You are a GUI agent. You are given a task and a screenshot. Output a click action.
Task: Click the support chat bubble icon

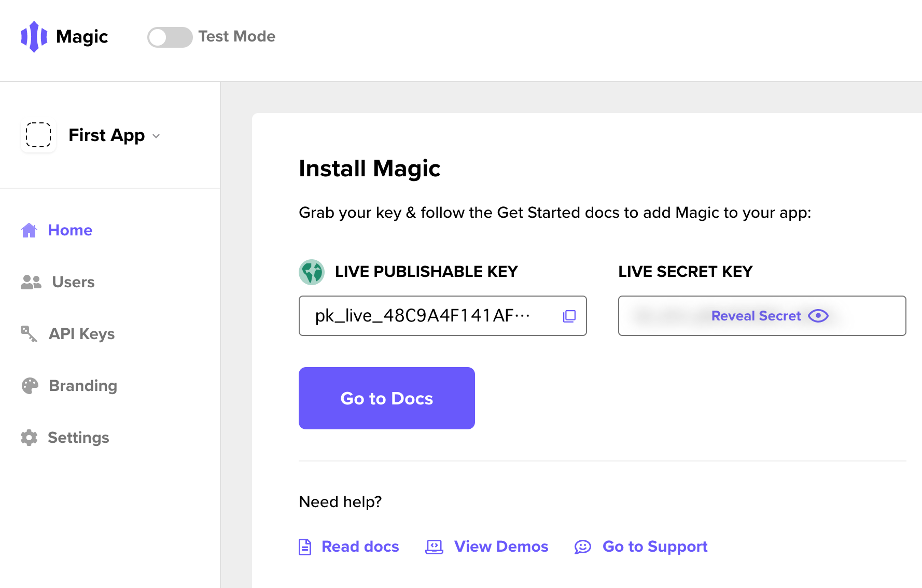[583, 547]
